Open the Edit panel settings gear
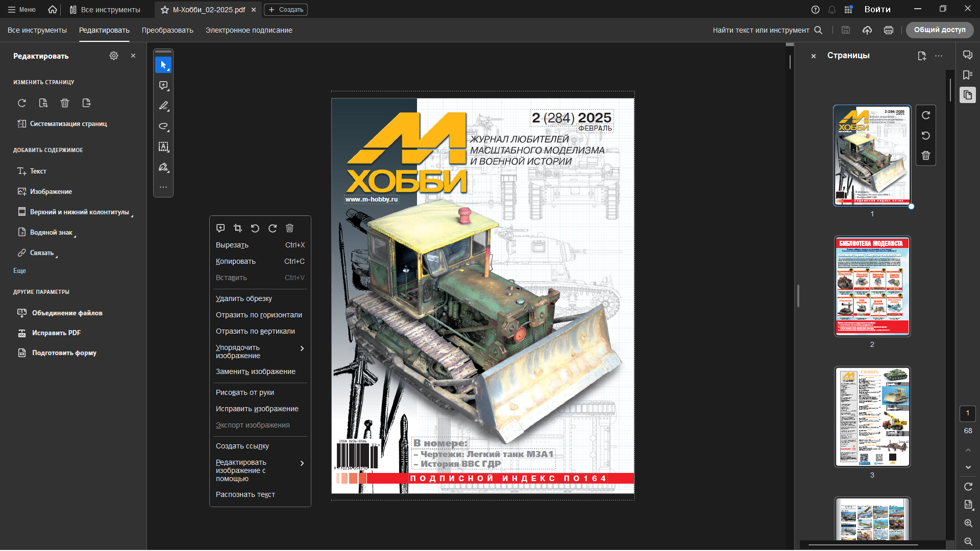Viewport: 980px width, 551px height. (x=114, y=56)
